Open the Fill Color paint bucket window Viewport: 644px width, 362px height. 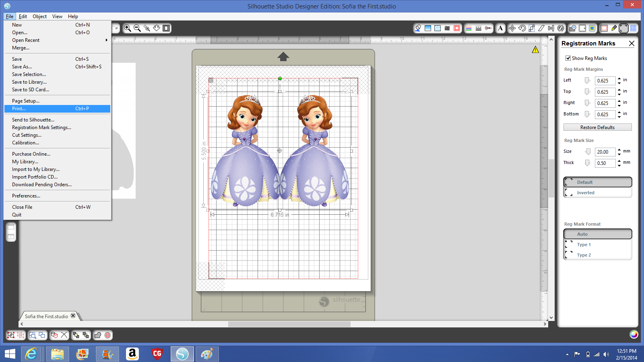click(x=418, y=28)
